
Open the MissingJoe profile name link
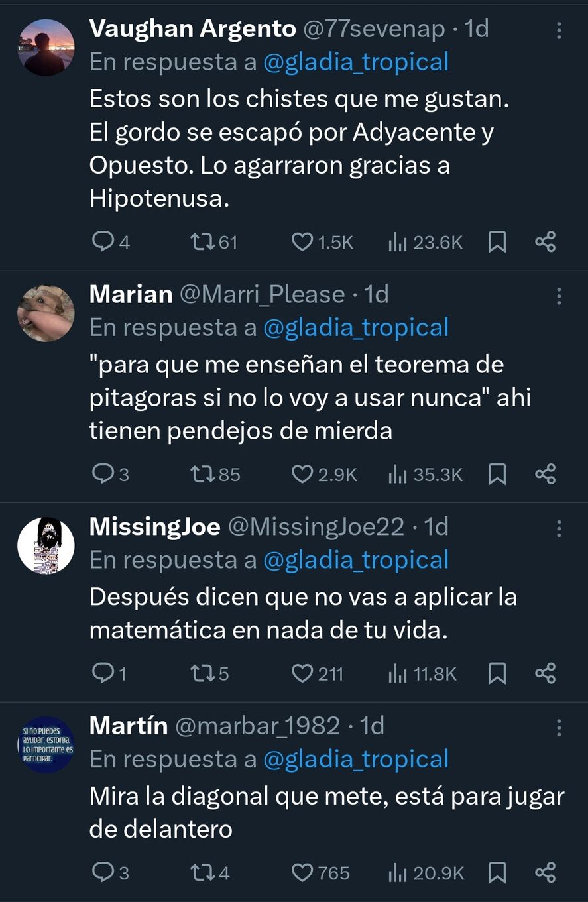[x=154, y=527]
